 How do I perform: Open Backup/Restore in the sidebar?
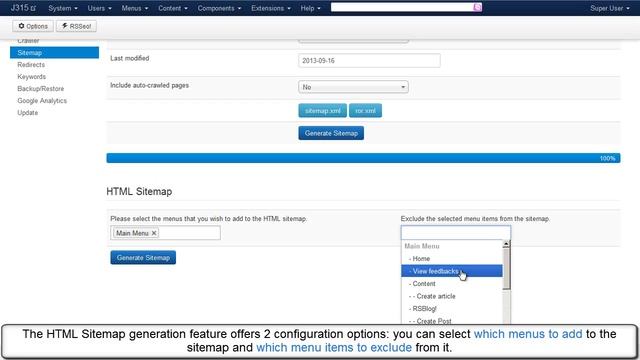(x=40, y=89)
